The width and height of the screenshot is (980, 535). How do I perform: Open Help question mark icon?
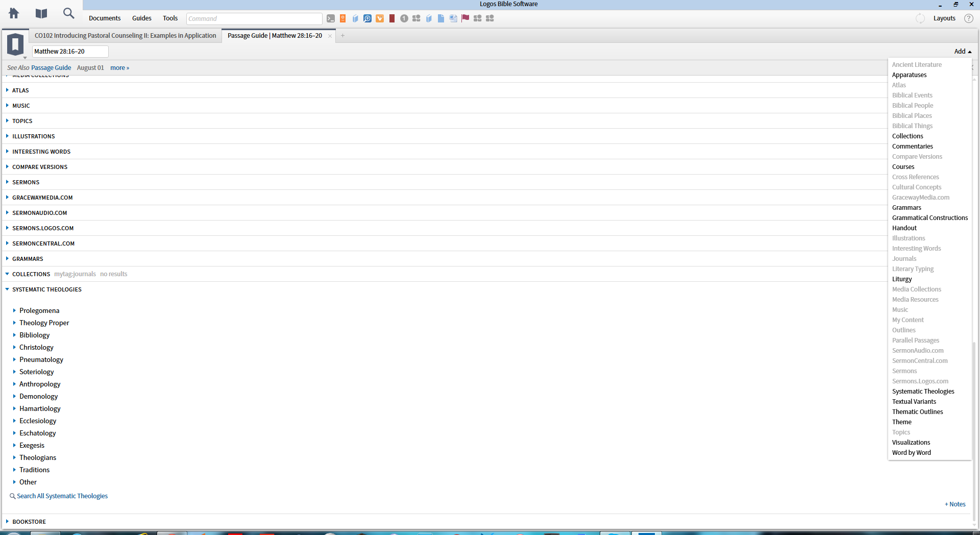tap(969, 18)
